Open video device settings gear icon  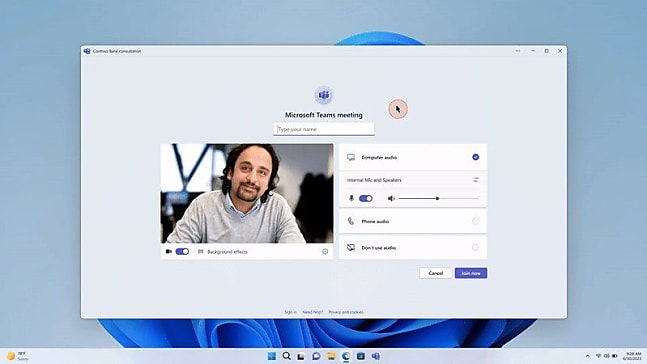(325, 251)
